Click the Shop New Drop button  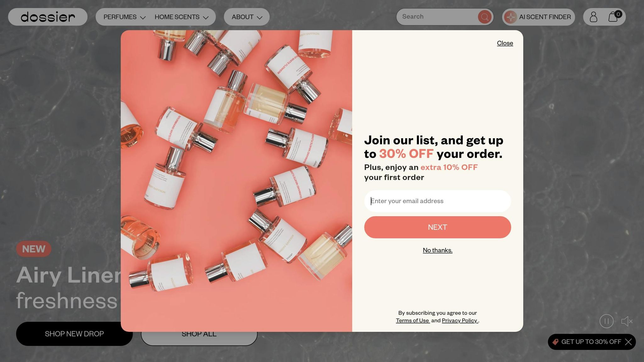coord(74,334)
